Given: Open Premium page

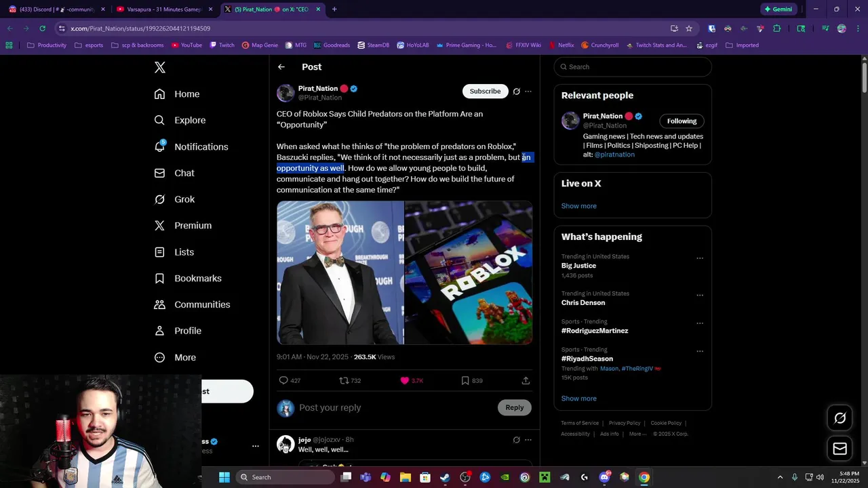Looking at the screenshot, I should tap(183, 226).
